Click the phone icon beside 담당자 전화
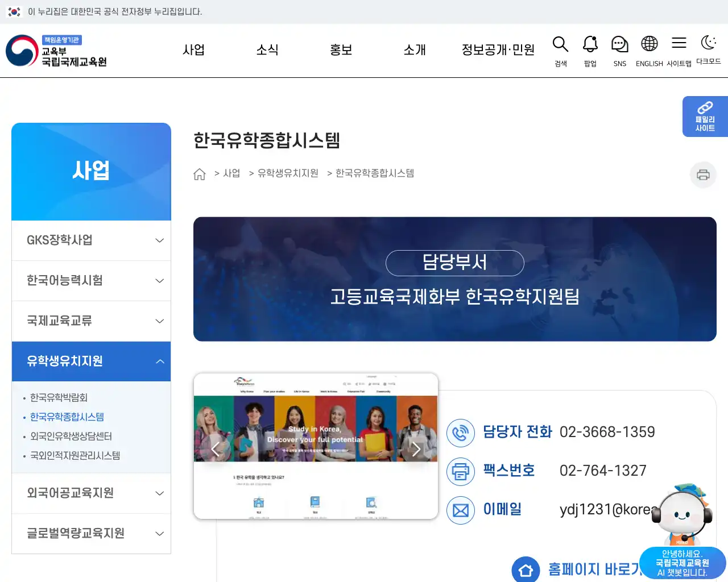The height and width of the screenshot is (582, 728). pyautogui.click(x=461, y=433)
